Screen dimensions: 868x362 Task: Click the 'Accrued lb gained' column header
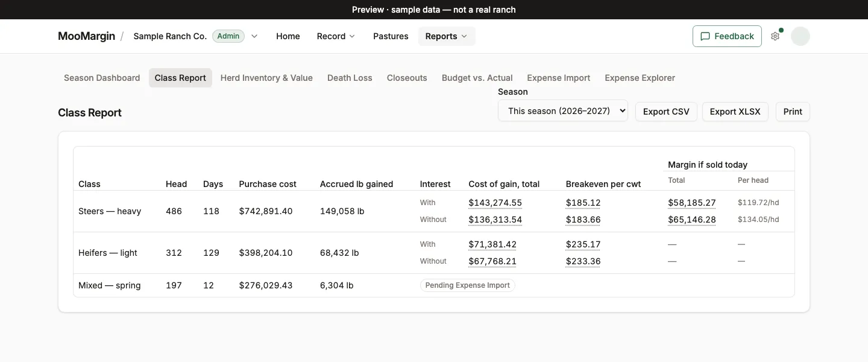coord(356,184)
